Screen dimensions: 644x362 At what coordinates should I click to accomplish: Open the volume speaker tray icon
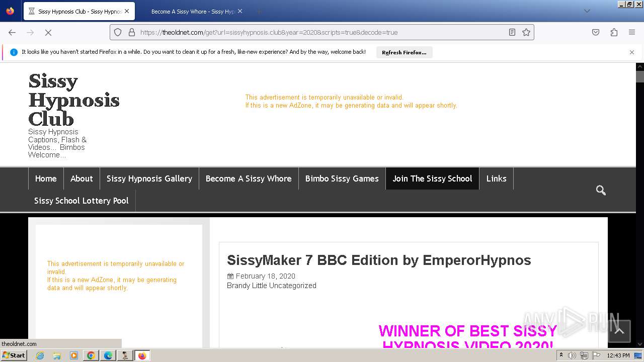[x=572, y=355]
